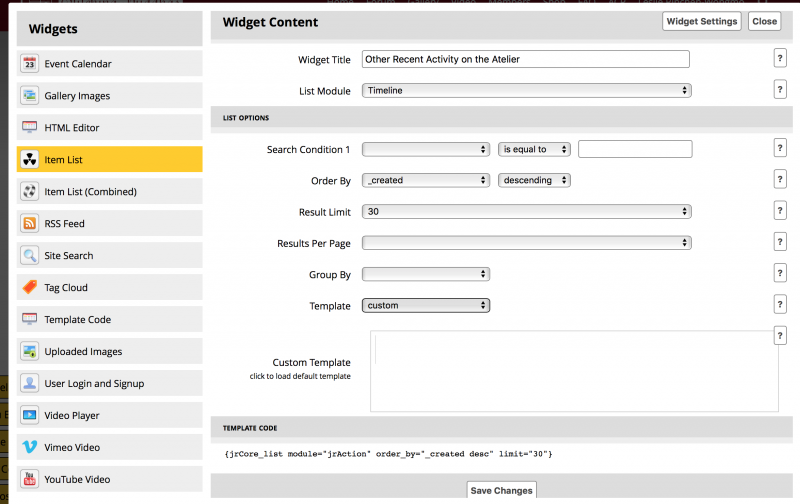
Task: Click the 'click to load default template' link
Action: coord(300,376)
